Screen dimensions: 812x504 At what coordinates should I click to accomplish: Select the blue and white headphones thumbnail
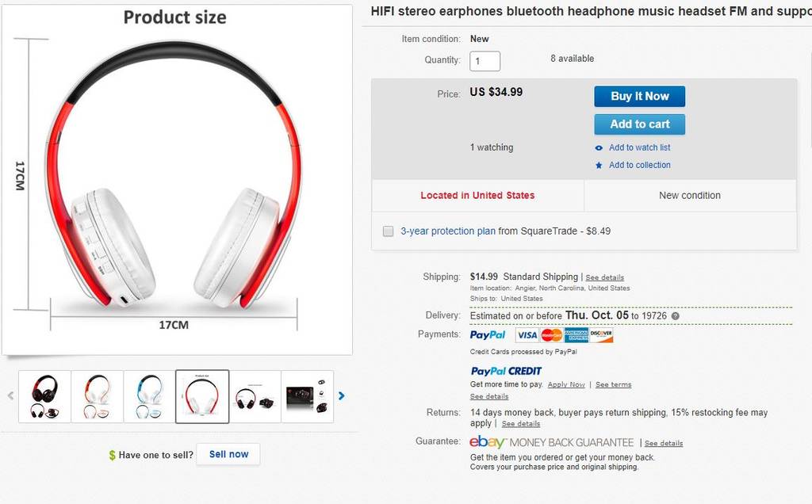pyautogui.click(x=149, y=395)
